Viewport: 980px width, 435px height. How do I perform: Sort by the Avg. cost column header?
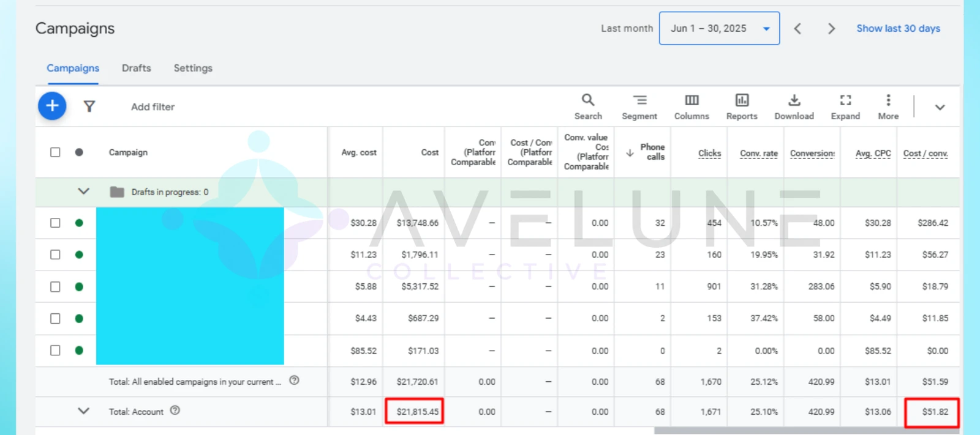[x=359, y=153]
